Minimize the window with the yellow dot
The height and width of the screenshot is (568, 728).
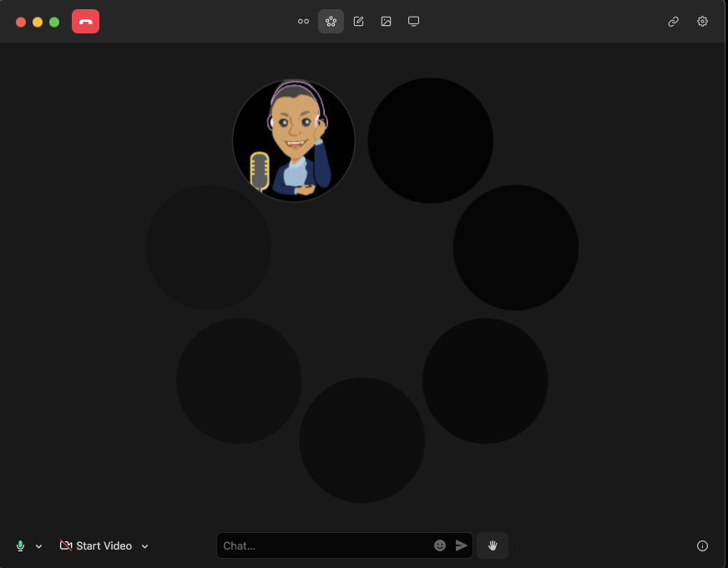point(38,22)
